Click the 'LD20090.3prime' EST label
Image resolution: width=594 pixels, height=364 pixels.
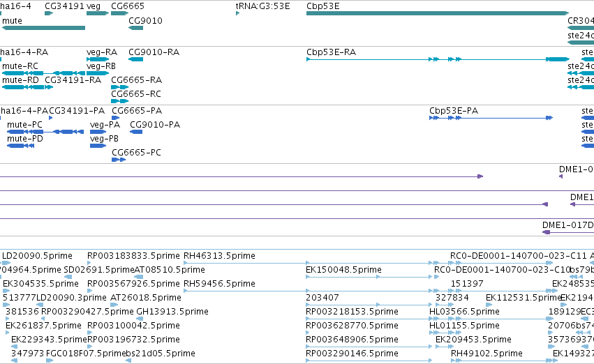pos(71,298)
